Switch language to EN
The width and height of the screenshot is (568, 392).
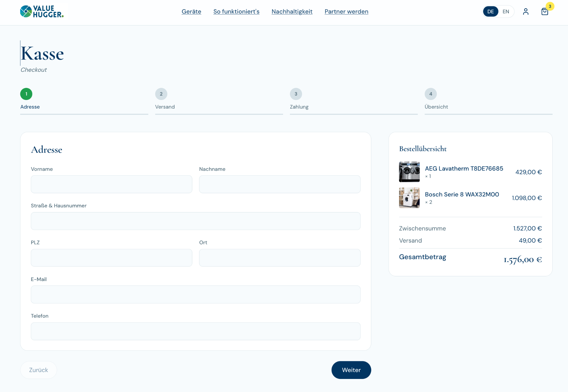click(506, 12)
